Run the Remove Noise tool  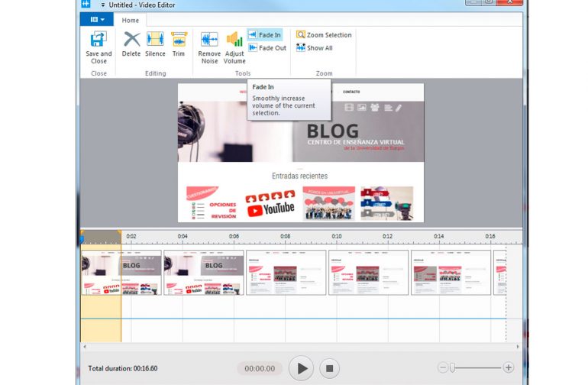(209, 47)
